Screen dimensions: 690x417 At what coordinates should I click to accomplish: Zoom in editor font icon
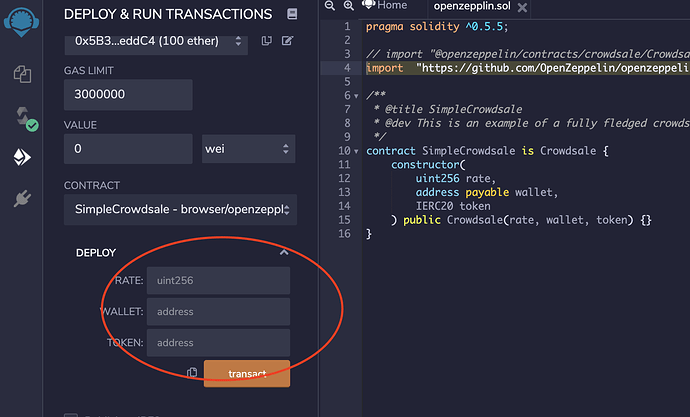(x=349, y=5)
